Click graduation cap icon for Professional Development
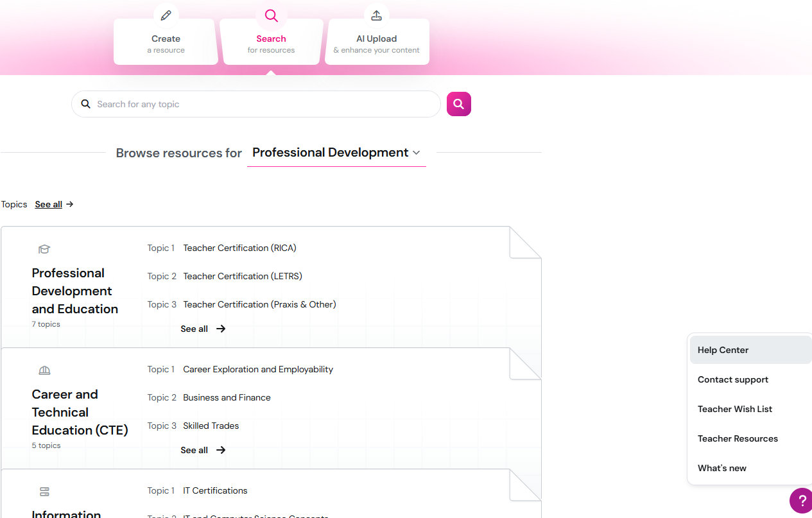The image size is (812, 518). [44, 249]
